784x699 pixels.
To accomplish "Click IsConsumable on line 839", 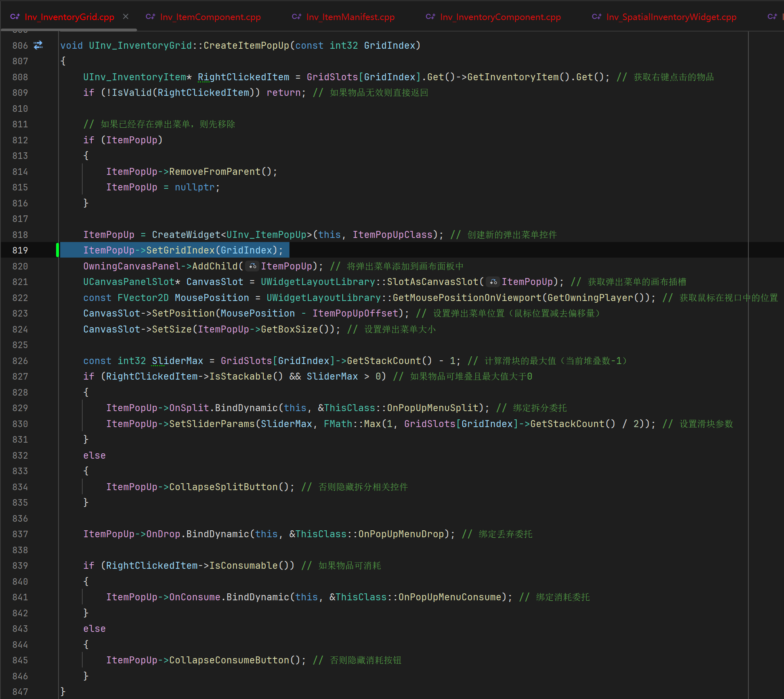I will (x=244, y=566).
